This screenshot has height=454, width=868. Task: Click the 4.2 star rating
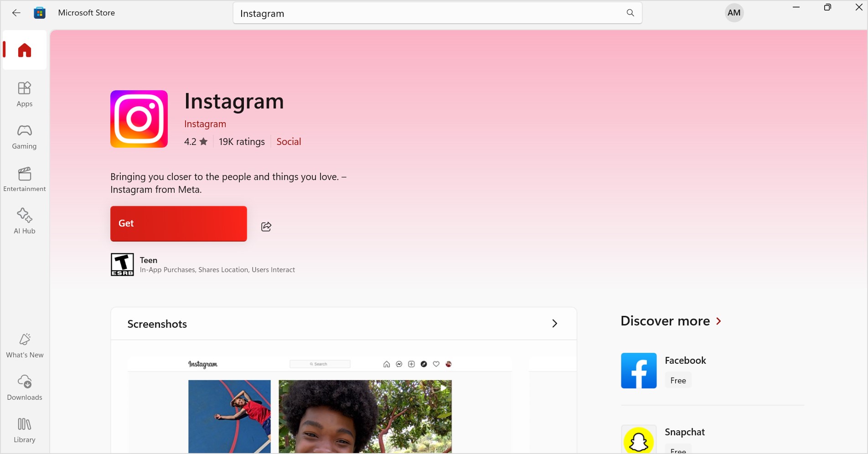pos(196,142)
